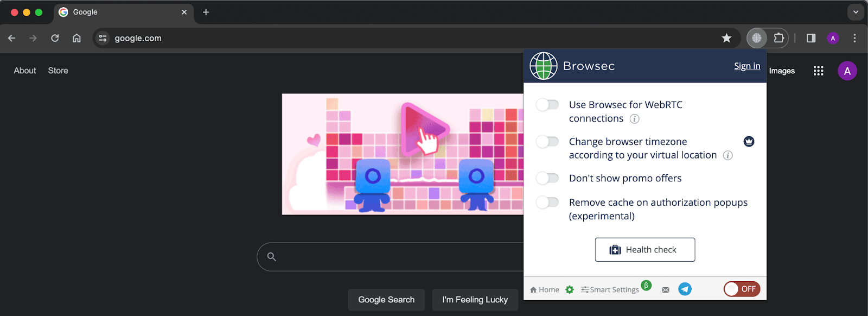Screen dimensions: 868x316
Task: Open a new tab with plus button
Action: pyautogui.click(x=206, y=12)
